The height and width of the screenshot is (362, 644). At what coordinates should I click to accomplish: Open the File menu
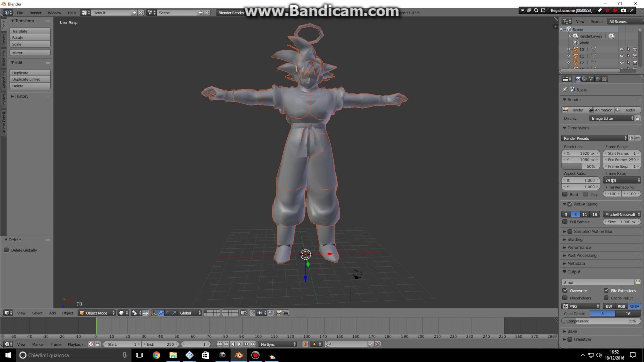tap(20, 12)
